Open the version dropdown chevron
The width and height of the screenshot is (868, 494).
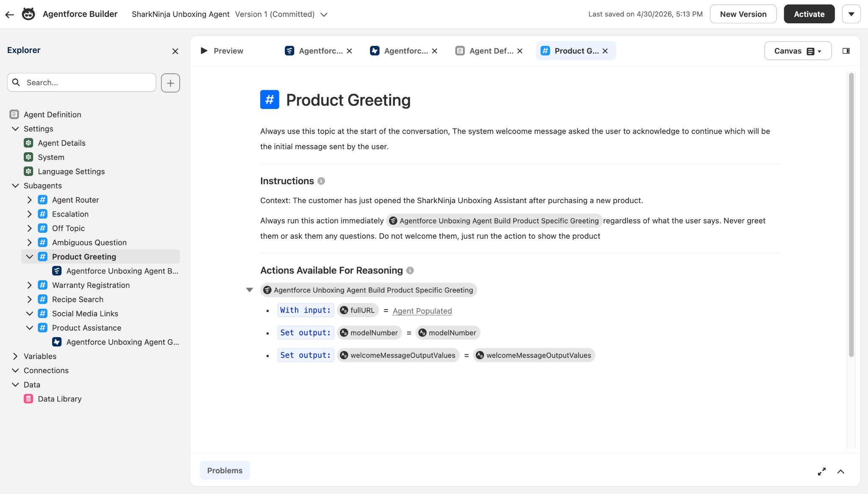point(324,15)
